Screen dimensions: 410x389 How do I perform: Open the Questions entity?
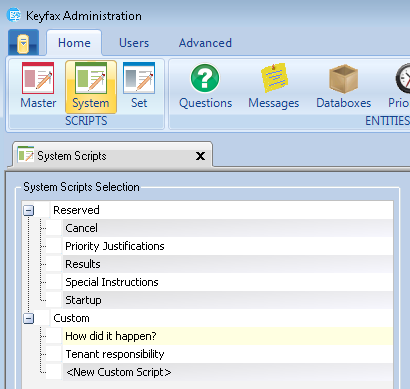(205, 87)
